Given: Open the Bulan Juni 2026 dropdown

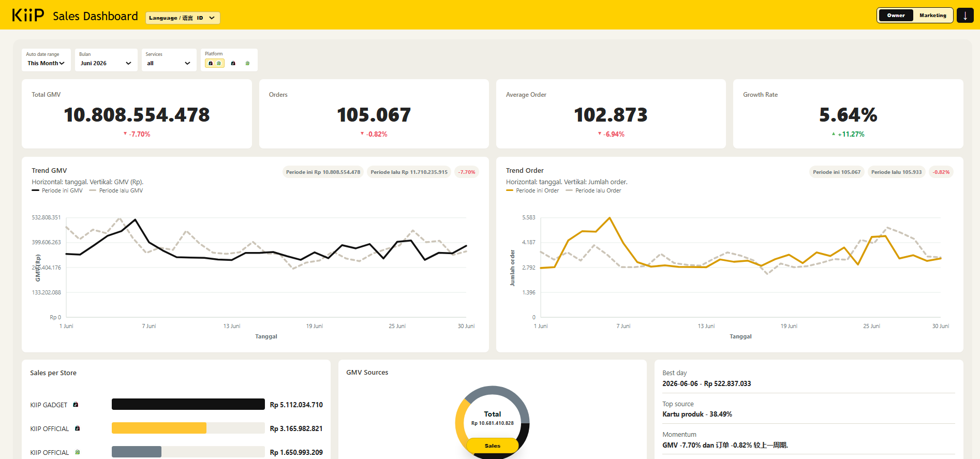Looking at the screenshot, I should coord(106,60).
